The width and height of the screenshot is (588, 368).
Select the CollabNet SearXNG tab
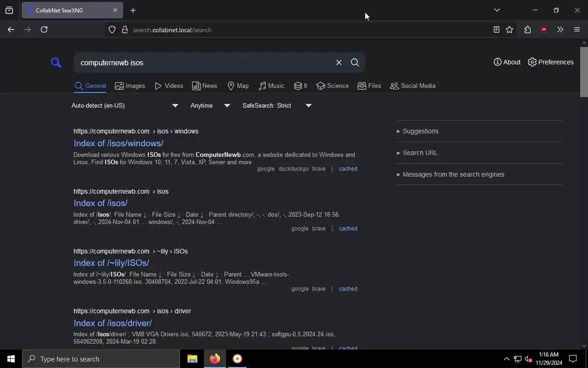pyautogui.click(x=72, y=10)
